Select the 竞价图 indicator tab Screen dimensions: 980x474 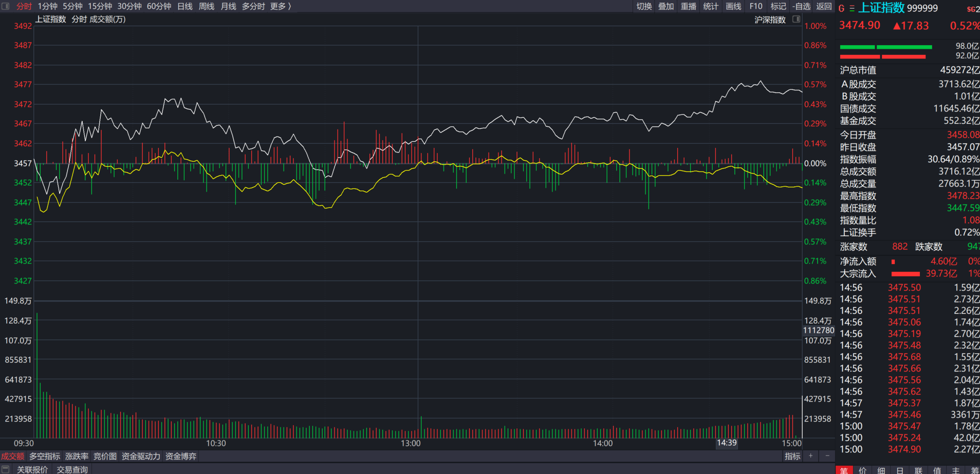tap(105, 456)
